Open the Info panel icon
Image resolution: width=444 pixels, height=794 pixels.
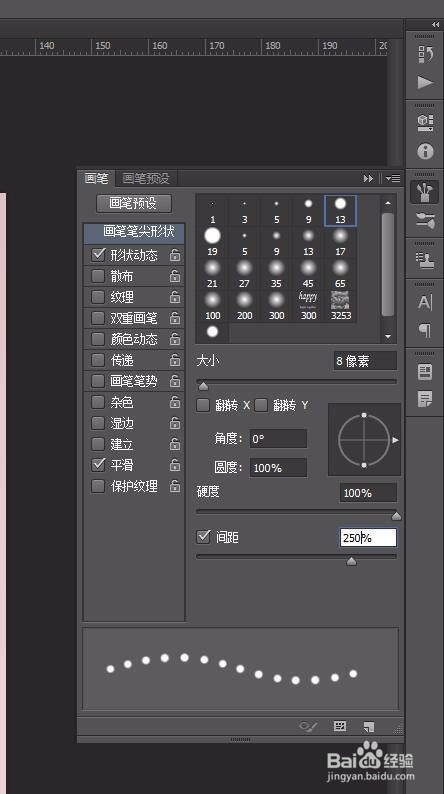click(x=425, y=151)
